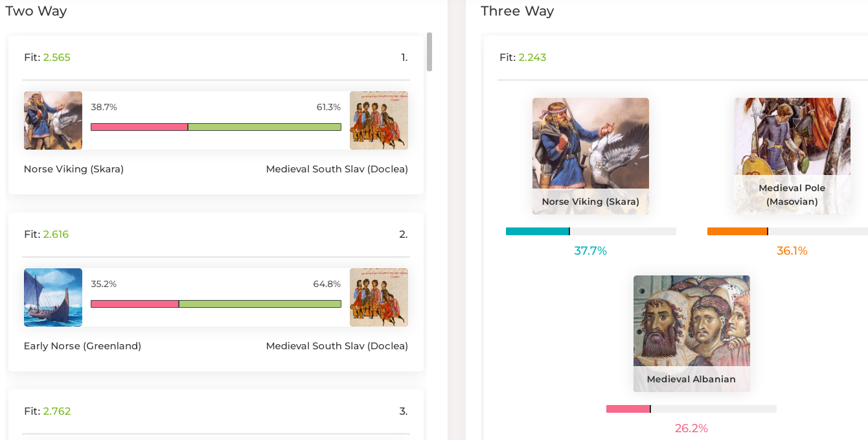The width and height of the screenshot is (868, 440).
Task: Open the large Norse Viking (Skara) image card
Action: 590,156
